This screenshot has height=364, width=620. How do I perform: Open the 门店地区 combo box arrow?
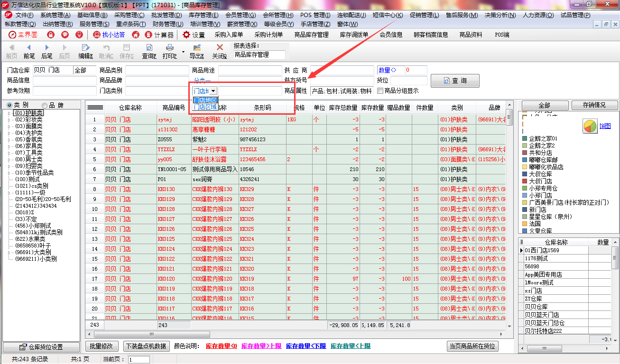213,91
